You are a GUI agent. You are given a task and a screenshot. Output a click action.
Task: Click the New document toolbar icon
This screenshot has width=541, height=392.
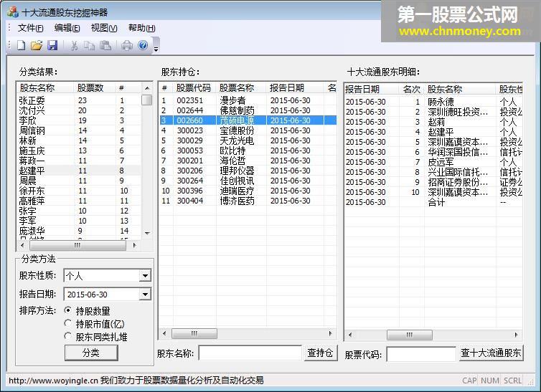coord(21,45)
